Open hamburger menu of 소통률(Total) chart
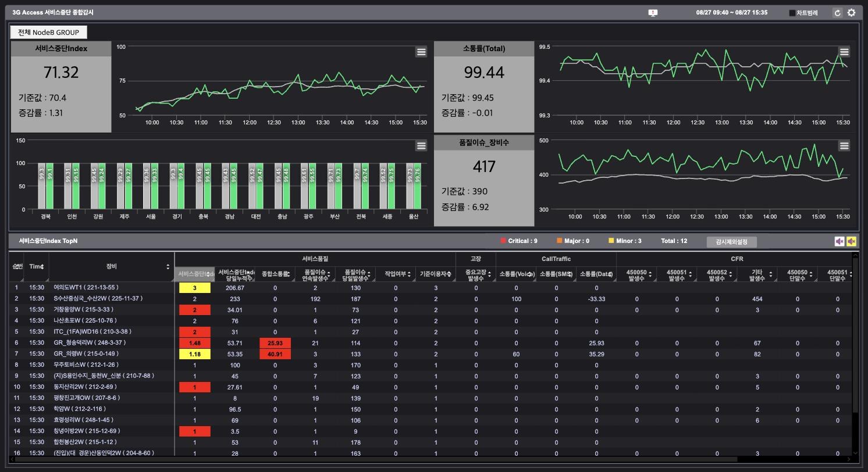This screenshot has width=868, height=472. 844,52
